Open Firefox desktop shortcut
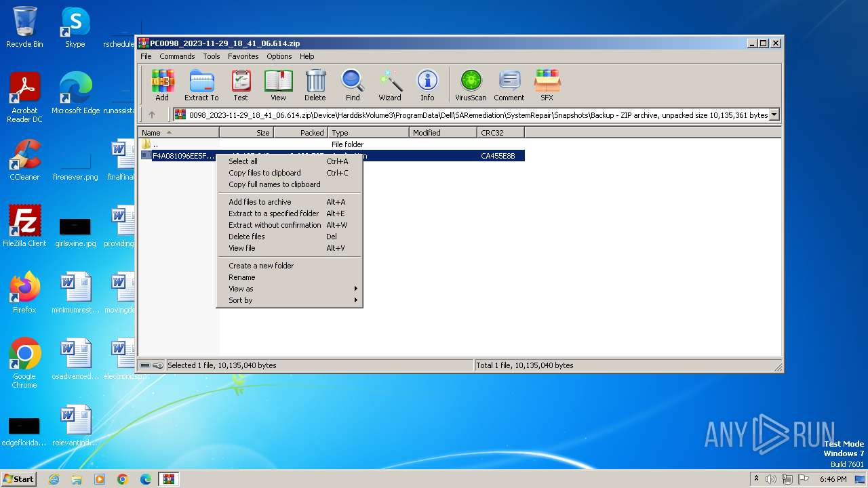Image resolution: width=868 pixels, height=488 pixels. coord(24,293)
